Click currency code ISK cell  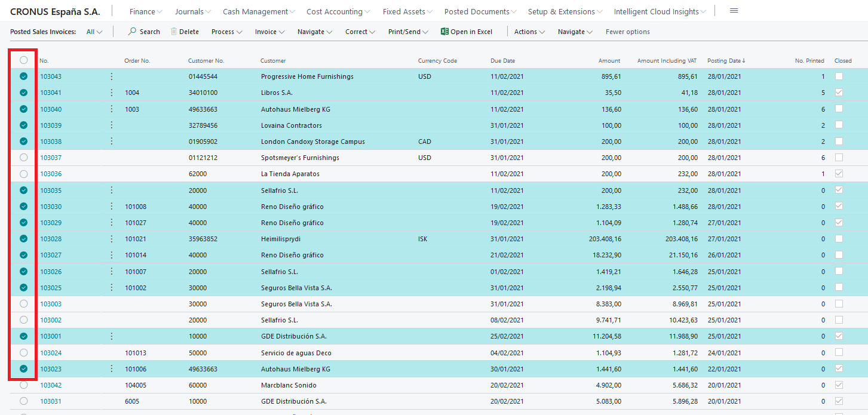tap(423, 239)
